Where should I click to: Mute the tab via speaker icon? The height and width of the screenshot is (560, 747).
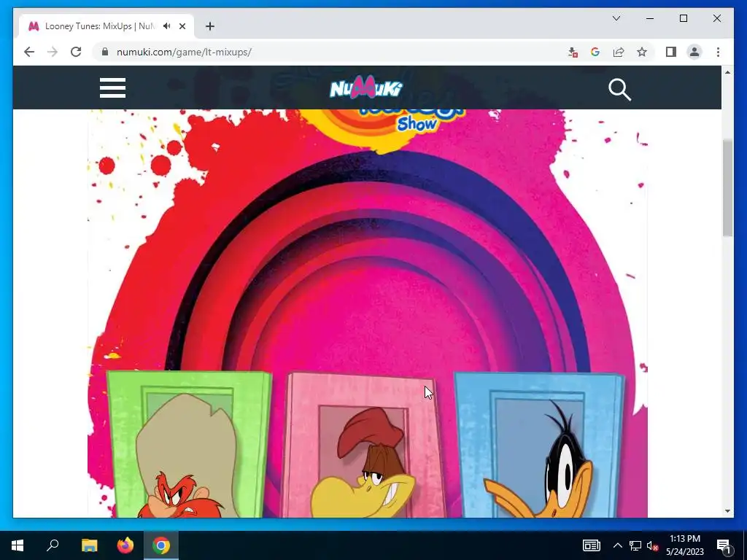click(x=167, y=26)
